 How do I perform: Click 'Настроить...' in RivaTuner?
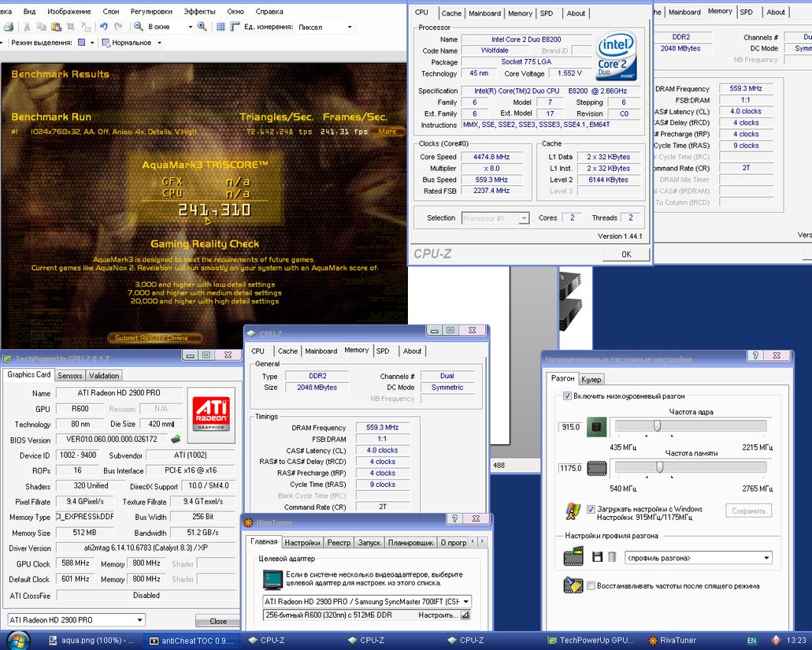(x=443, y=615)
